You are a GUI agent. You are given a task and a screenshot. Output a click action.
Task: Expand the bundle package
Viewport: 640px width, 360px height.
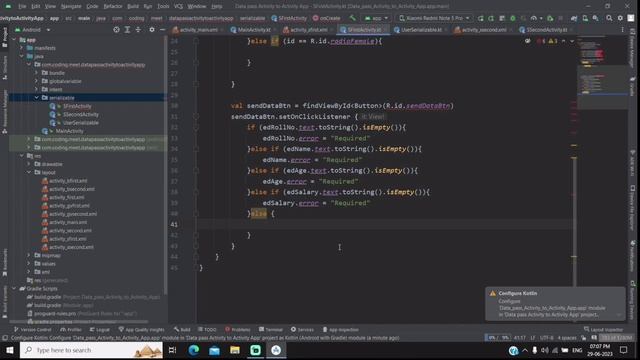[37, 73]
